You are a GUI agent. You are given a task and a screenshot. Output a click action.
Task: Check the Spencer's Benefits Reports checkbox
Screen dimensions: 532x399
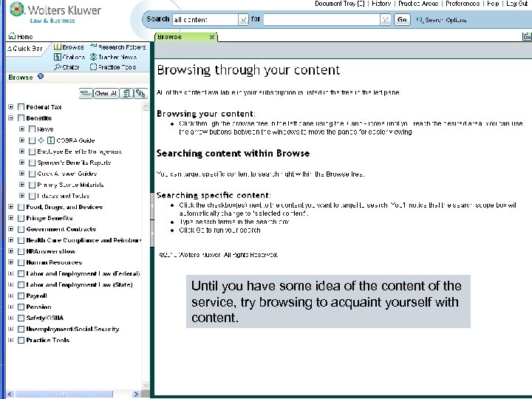(x=32, y=163)
